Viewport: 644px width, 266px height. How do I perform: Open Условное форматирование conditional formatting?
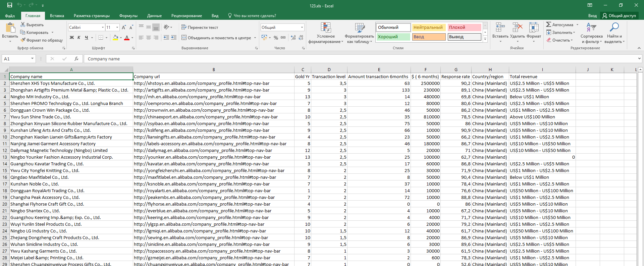326,33
